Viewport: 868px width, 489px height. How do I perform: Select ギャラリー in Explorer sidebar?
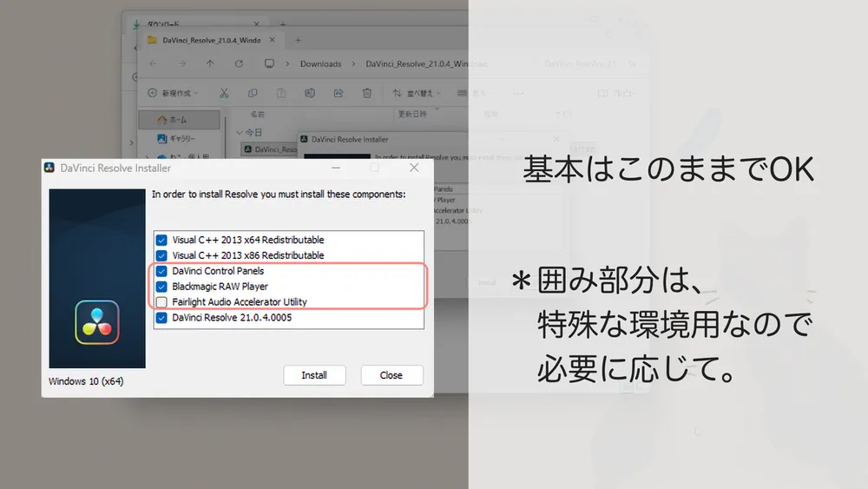(x=178, y=138)
